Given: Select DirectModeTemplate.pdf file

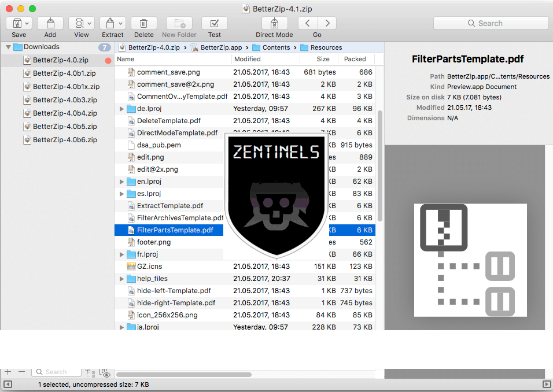Looking at the screenshot, I should tap(177, 133).
